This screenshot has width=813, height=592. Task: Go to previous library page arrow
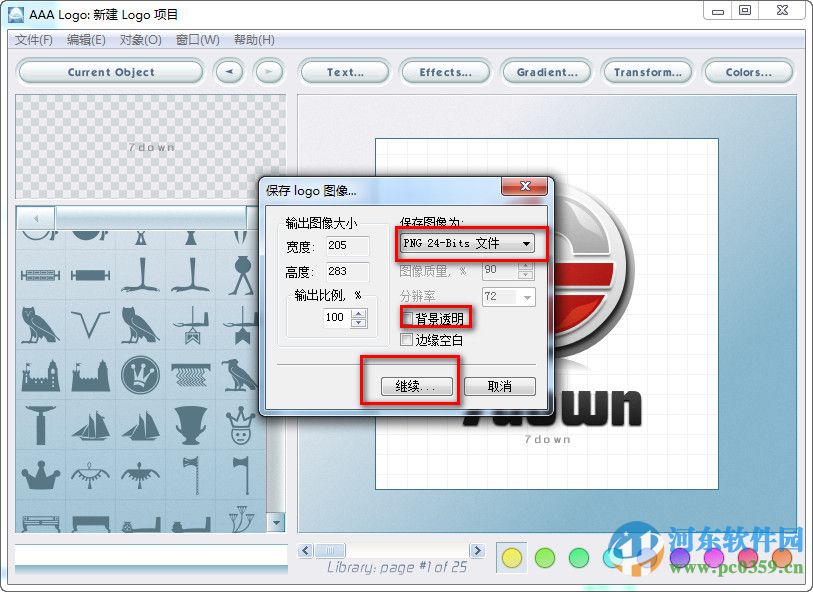pos(306,551)
